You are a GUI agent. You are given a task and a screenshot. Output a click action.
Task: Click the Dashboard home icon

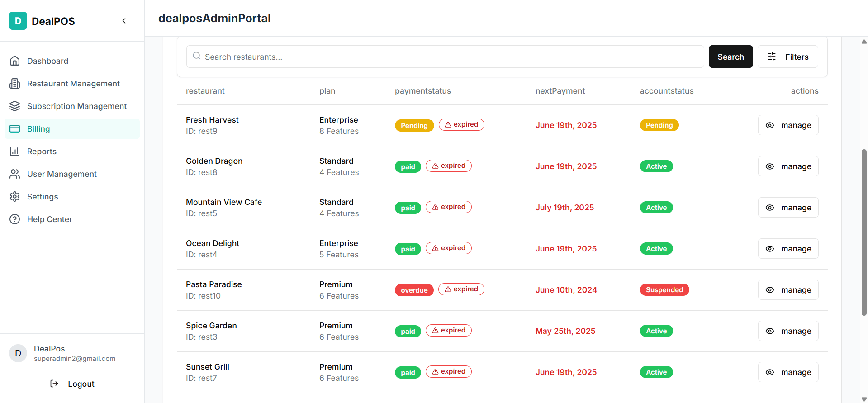15,61
